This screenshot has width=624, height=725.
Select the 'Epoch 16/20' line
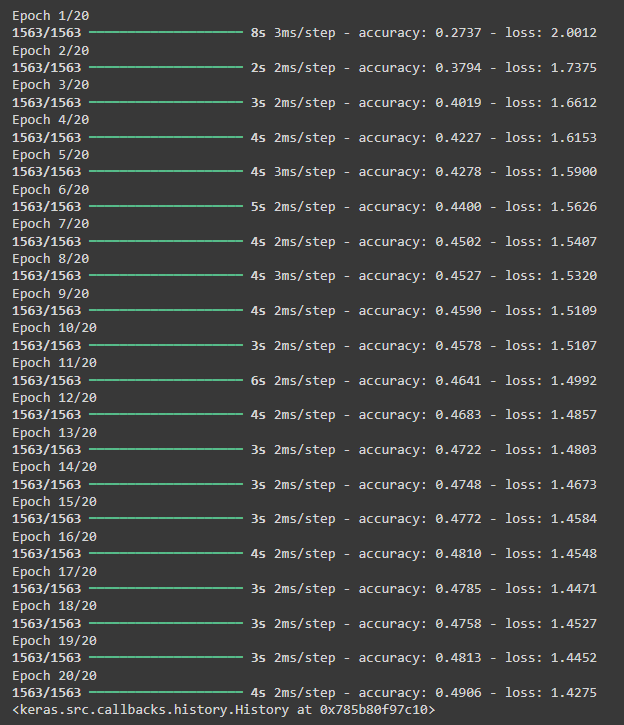54,537
